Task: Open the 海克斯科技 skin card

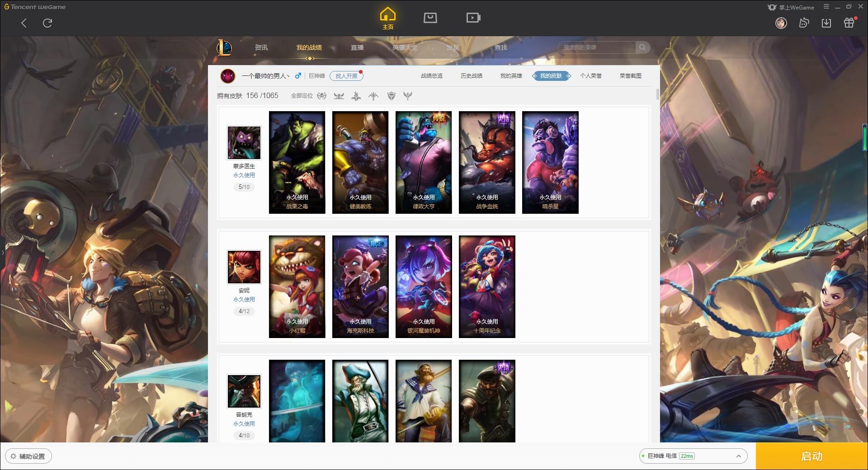Action: pos(360,287)
